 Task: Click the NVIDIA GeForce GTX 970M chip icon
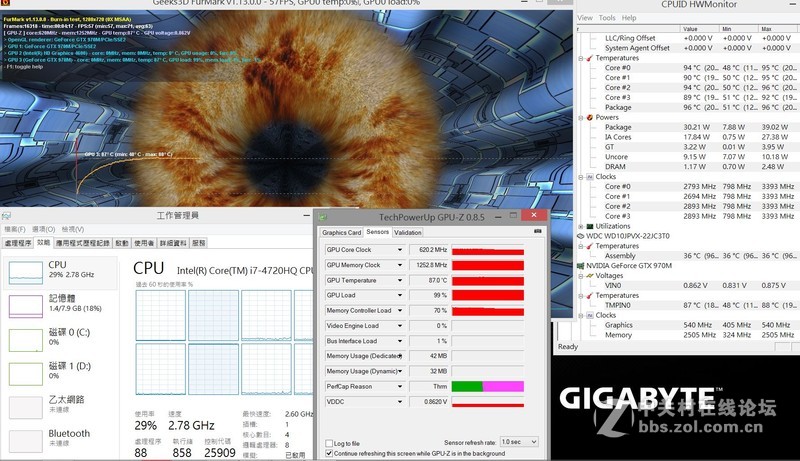(x=580, y=266)
